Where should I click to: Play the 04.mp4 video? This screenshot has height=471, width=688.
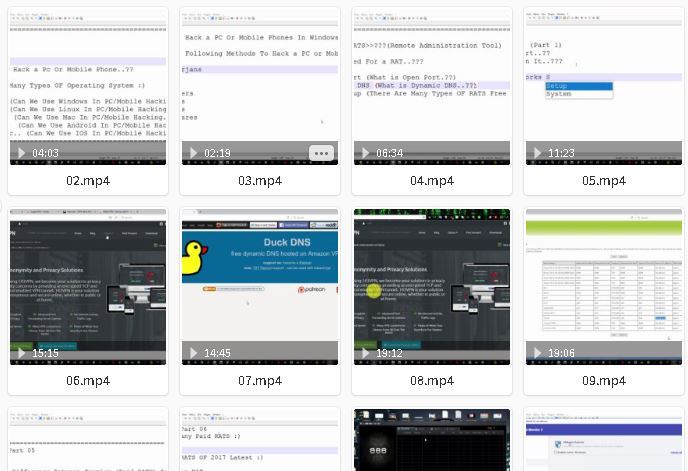[x=365, y=153]
